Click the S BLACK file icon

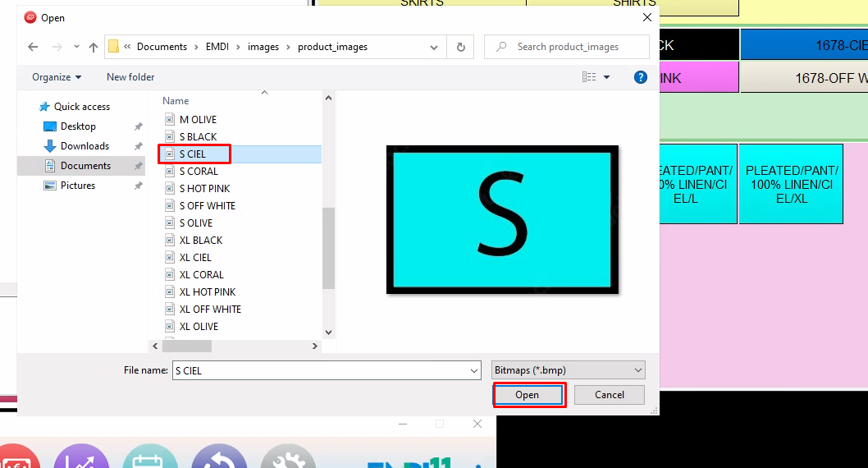(170, 137)
